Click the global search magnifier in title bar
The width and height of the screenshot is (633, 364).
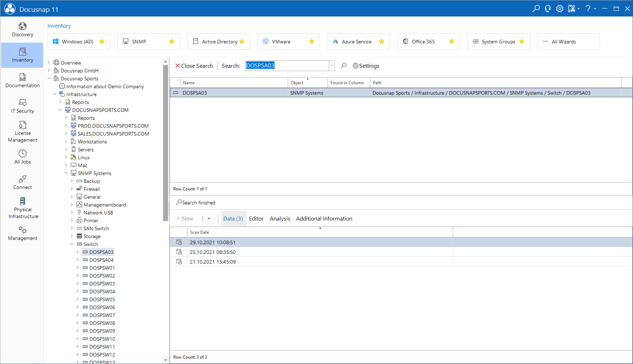tap(536, 9)
